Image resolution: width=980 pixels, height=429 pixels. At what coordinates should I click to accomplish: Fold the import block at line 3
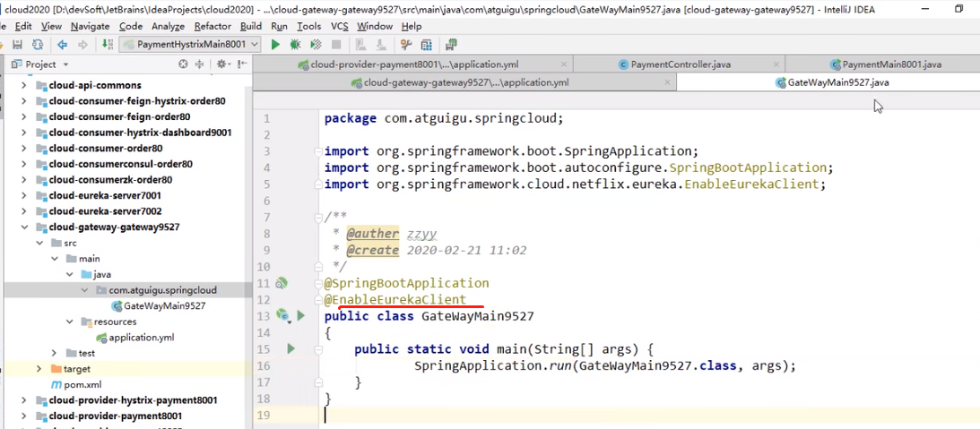[x=319, y=151]
